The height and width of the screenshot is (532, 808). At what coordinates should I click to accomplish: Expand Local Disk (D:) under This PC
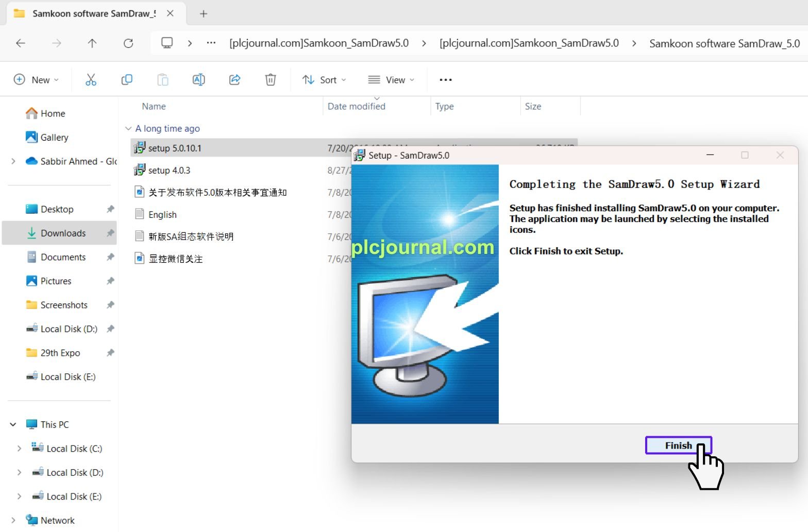[19, 472]
